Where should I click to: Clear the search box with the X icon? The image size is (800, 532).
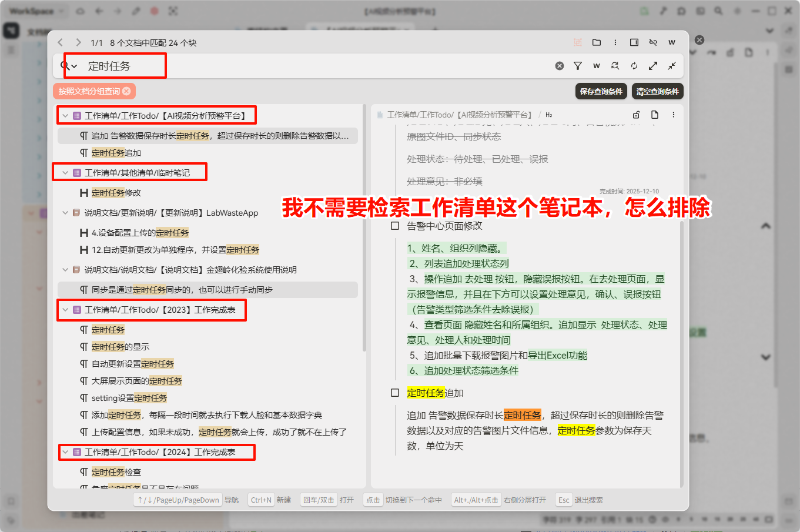pyautogui.click(x=560, y=66)
